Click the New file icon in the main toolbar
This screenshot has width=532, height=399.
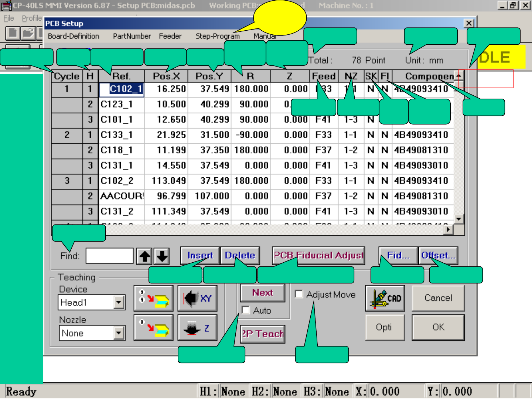(13, 33)
